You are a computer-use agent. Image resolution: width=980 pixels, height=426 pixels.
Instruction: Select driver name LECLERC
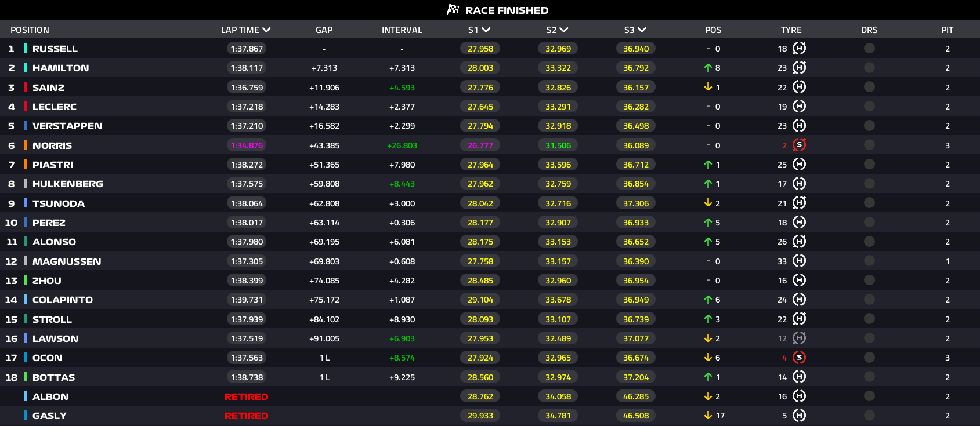(55, 107)
